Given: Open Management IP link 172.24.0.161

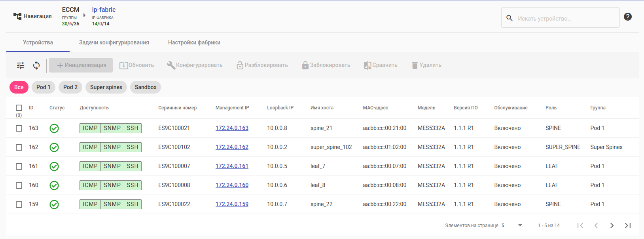Looking at the screenshot, I should click(x=232, y=166).
